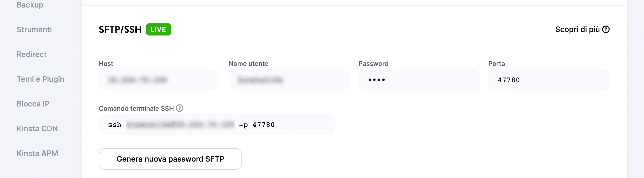This screenshot has width=644, height=178.
Task: Select the port number 47780
Action: [x=508, y=80]
